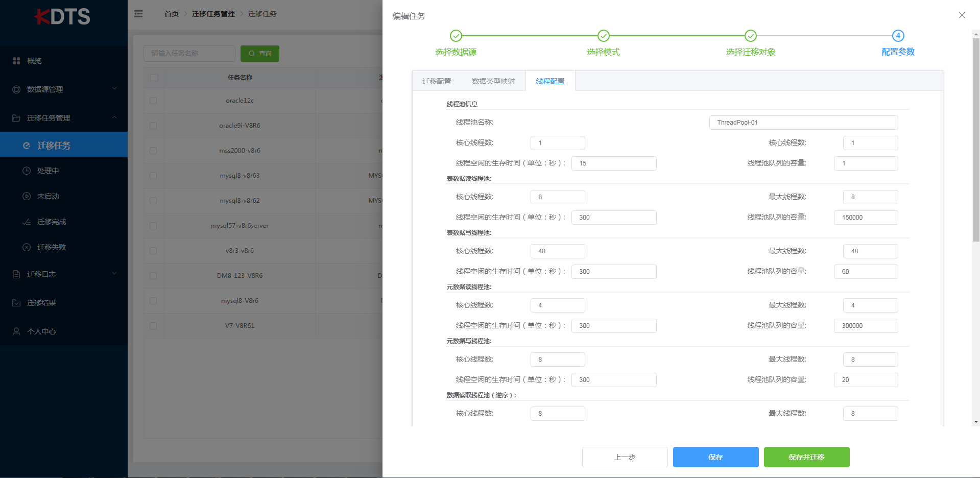Switch to the 迁移配置 tab
The width and height of the screenshot is (980, 478).
[x=437, y=81]
